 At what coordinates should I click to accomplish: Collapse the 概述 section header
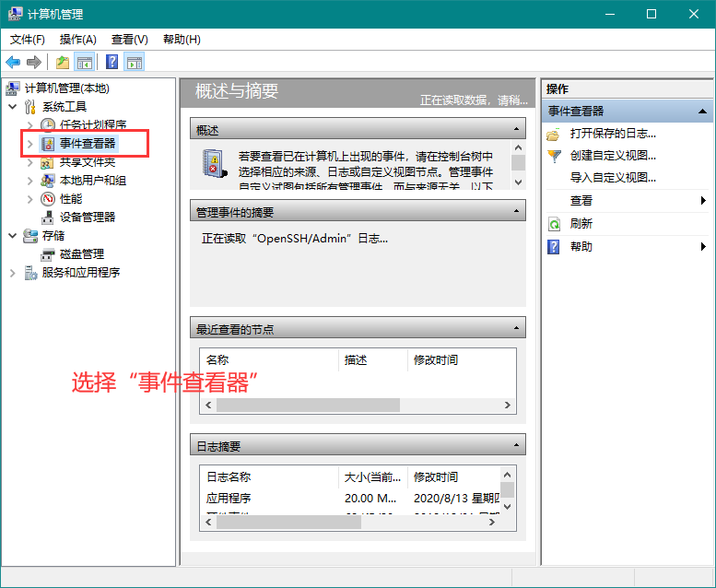click(516, 129)
